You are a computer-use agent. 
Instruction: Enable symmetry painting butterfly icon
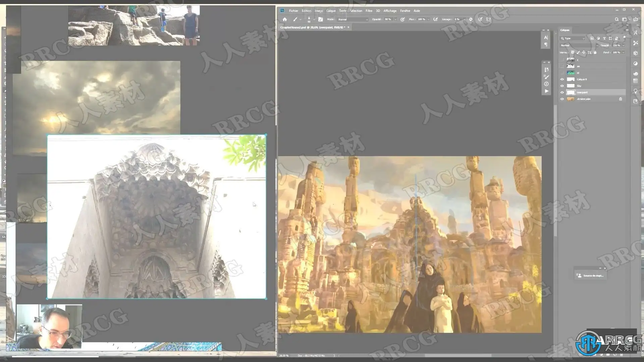pos(489,19)
